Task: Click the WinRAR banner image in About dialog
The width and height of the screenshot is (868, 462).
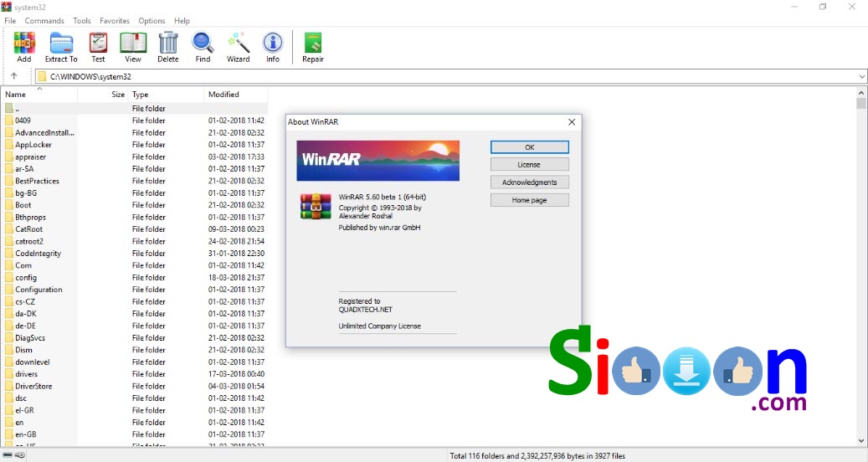Action: pyautogui.click(x=378, y=161)
